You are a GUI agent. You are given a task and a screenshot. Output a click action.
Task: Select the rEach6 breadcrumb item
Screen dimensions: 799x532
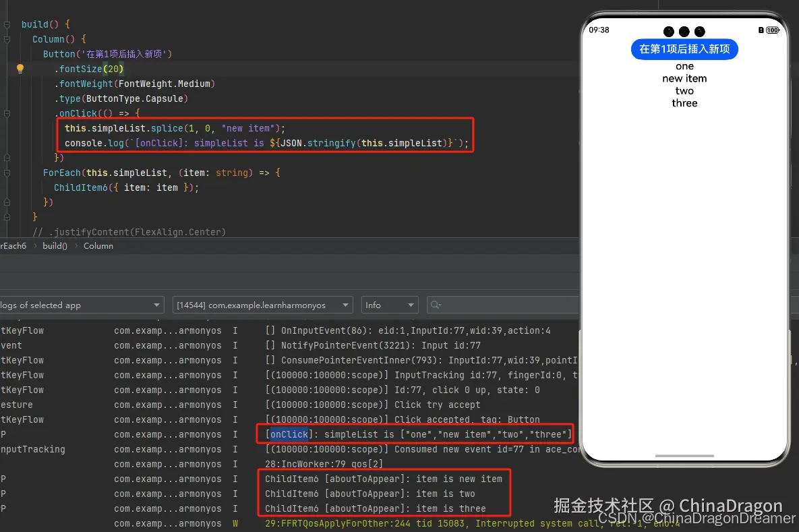click(x=13, y=245)
